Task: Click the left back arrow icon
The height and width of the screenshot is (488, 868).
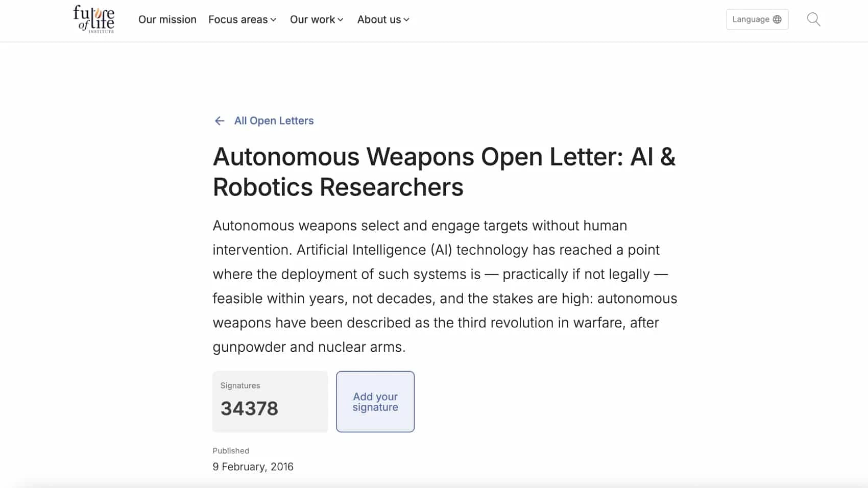Action: coord(220,121)
